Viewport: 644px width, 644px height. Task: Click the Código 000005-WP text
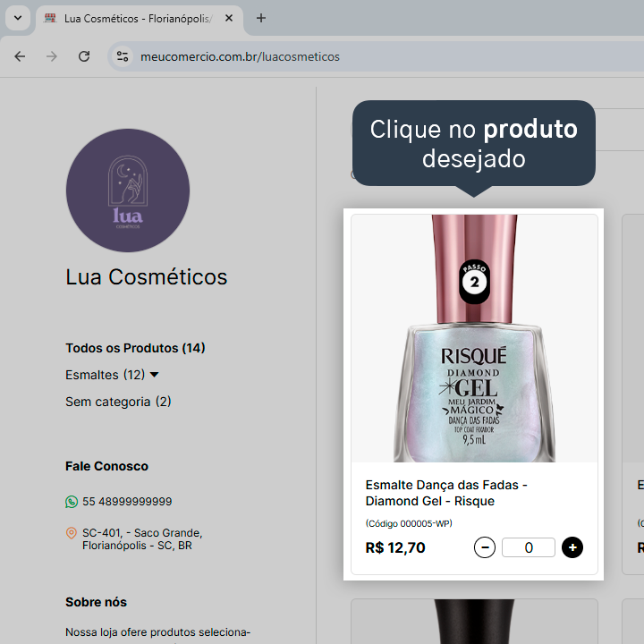[x=409, y=523]
